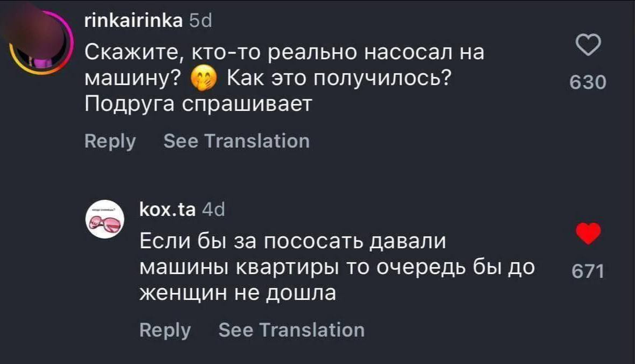
Task: View the 630 likes on rinkairinka's comment
Action: 589,83
